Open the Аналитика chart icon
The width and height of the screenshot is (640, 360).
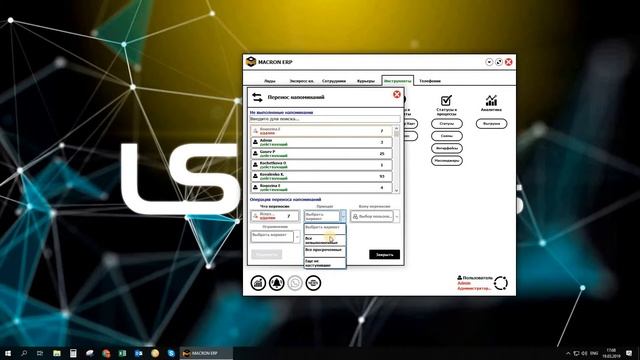pyautogui.click(x=491, y=100)
